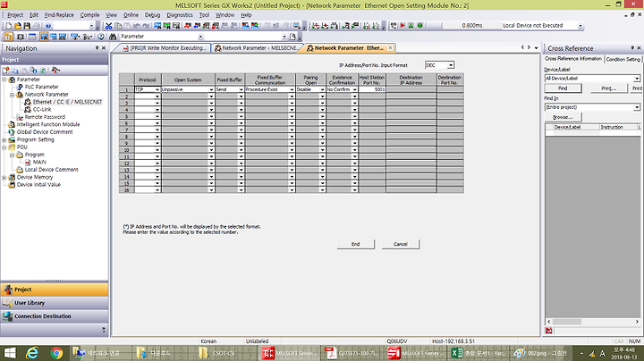
Task: Click the Browse... button
Action: click(x=563, y=117)
